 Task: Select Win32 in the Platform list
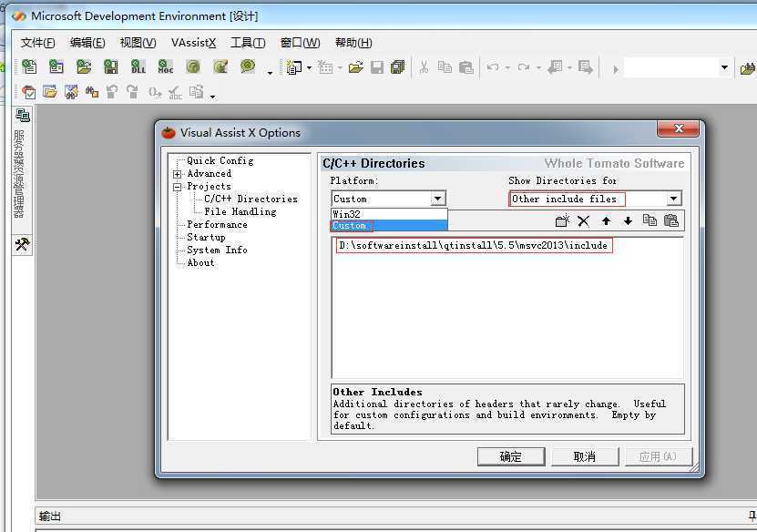coord(389,214)
